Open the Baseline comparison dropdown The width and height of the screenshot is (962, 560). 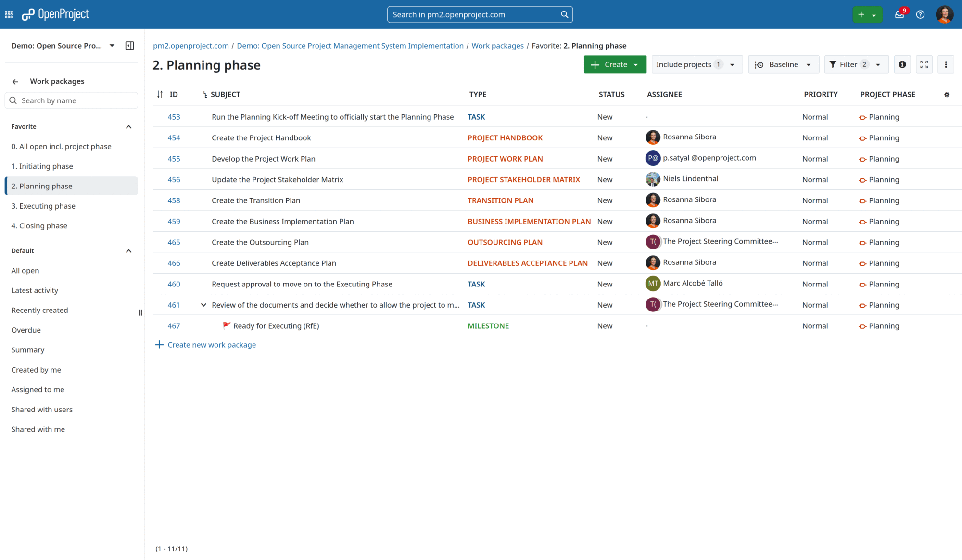tap(783, 64)
